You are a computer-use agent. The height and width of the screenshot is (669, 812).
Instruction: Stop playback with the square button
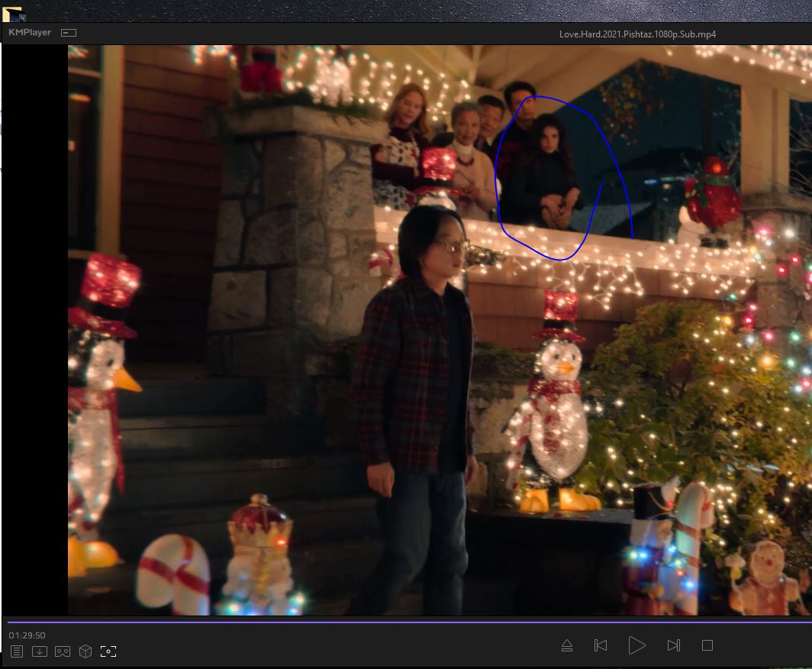707,646
